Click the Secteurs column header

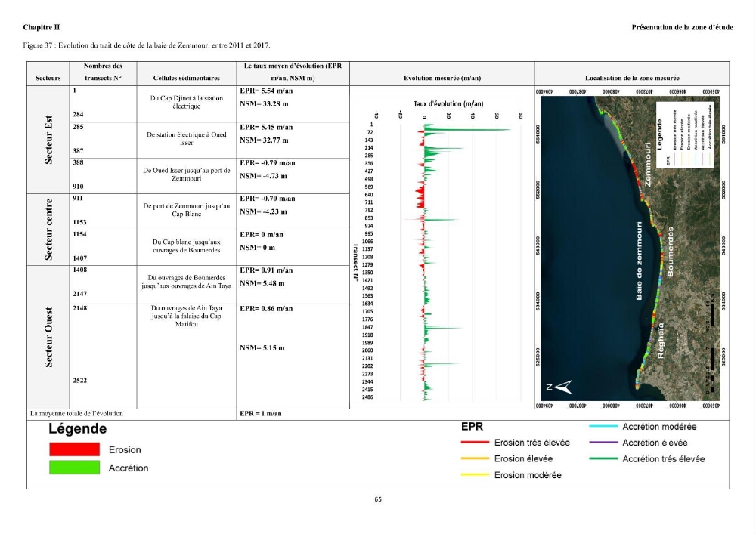48,78
